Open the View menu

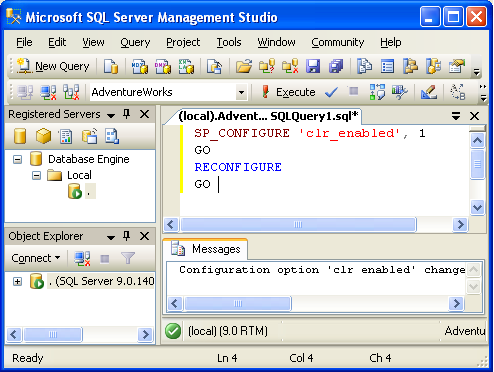tap(93, 42)
